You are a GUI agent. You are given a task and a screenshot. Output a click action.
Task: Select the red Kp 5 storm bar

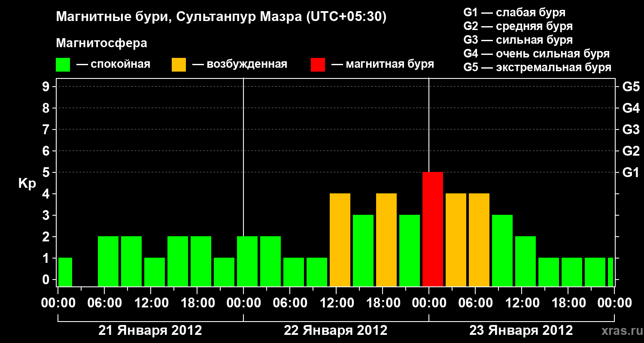click(x=433, y=229)
